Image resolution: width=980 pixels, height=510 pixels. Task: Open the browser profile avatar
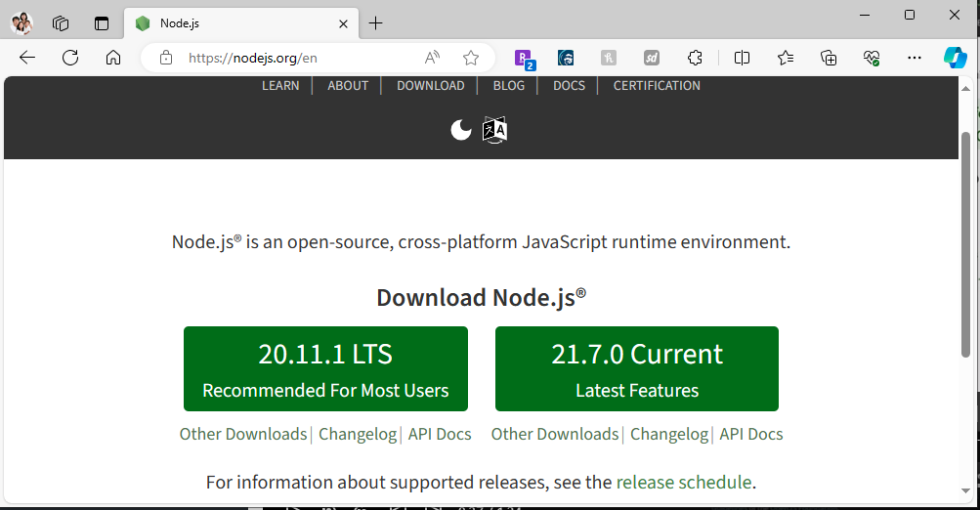(21, 23)
